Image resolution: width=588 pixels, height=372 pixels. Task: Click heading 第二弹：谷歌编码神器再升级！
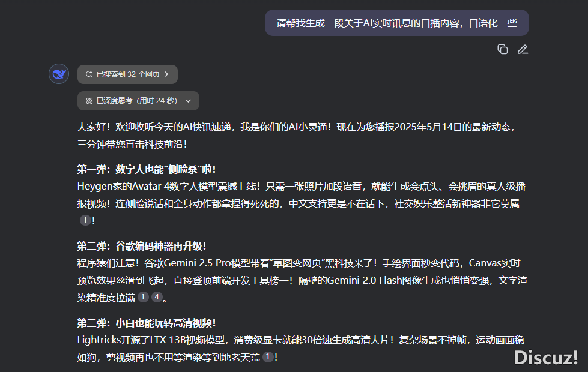click(142, 246)
